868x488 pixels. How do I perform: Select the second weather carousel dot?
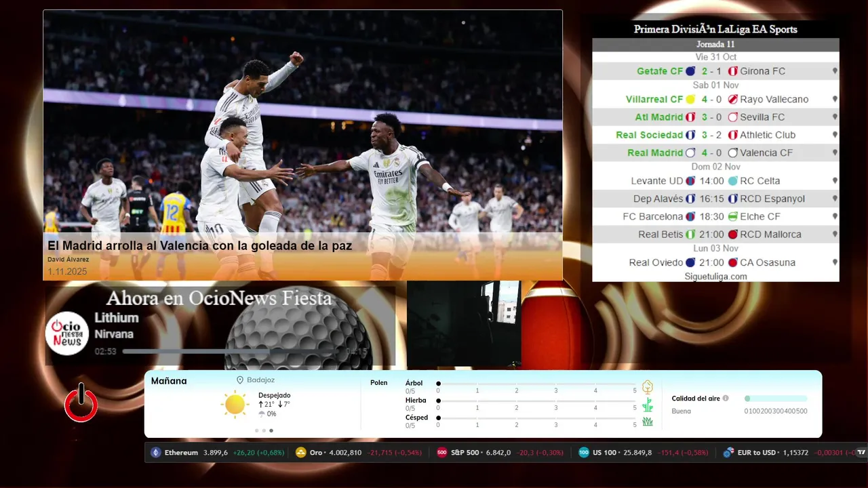(264, 430)
